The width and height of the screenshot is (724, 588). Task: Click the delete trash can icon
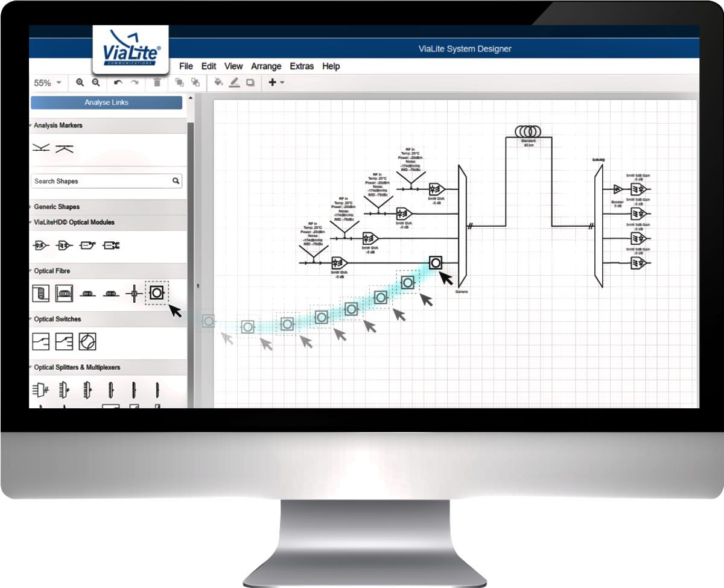(157, 83)
